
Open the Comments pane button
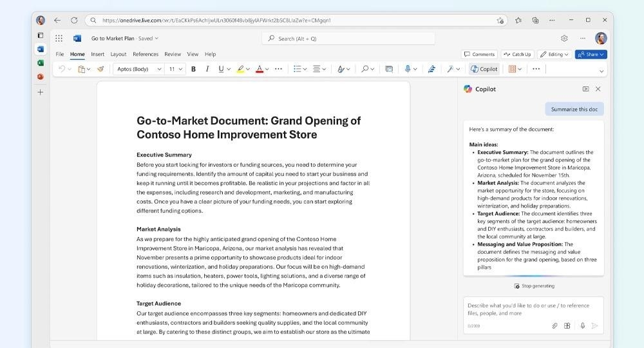(x=479, y=54)
